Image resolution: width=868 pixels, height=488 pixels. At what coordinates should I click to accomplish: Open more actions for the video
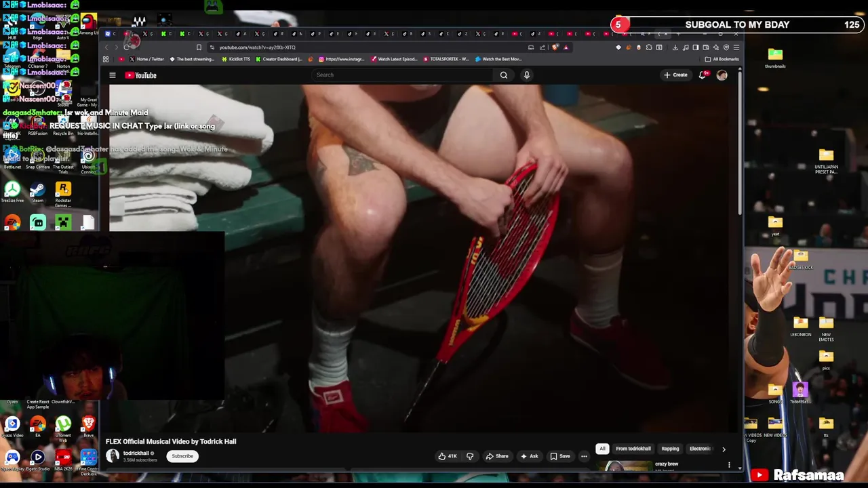584,456
